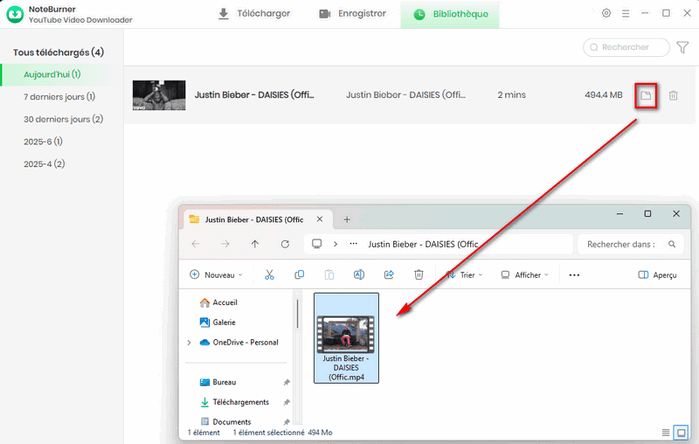699x444 pixels.
Task: Open the Télécharger tab
Action: (254, 14)
